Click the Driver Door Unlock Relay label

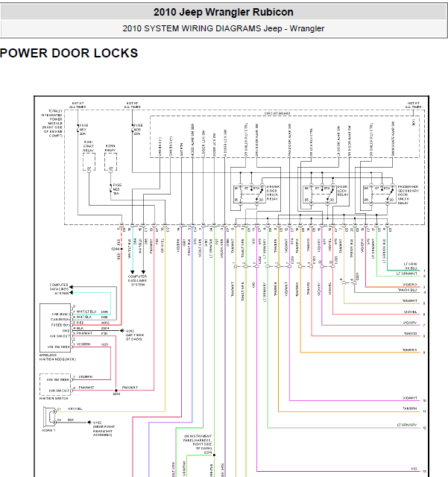(273, 193)
